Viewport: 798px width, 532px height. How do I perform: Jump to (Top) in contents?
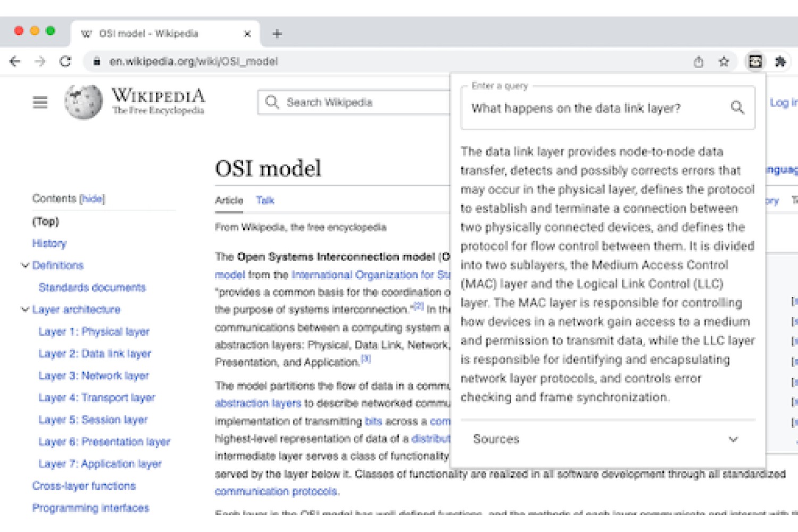click(x=46, y=221)
